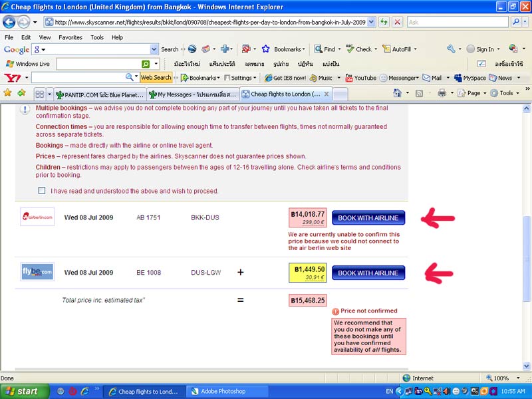Open the Quick Tabs grid icon
Viewport: 532px width, 399px height.
coord(40,94)
